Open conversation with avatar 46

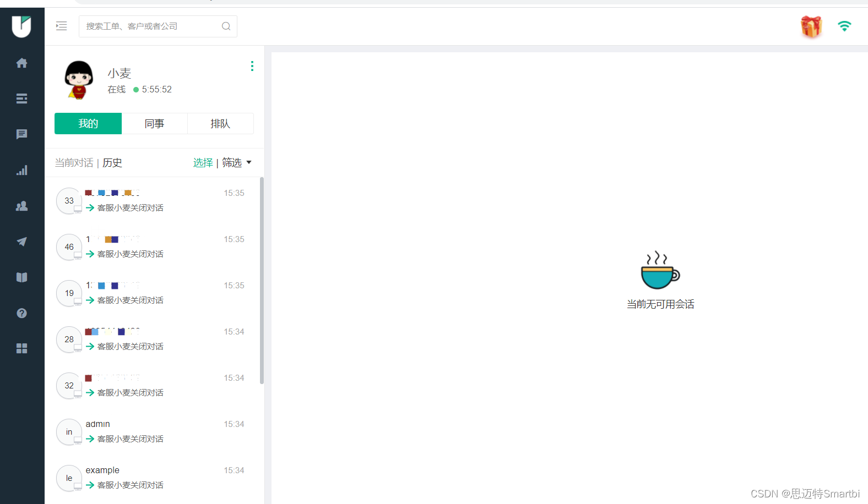tap(151, 246)
